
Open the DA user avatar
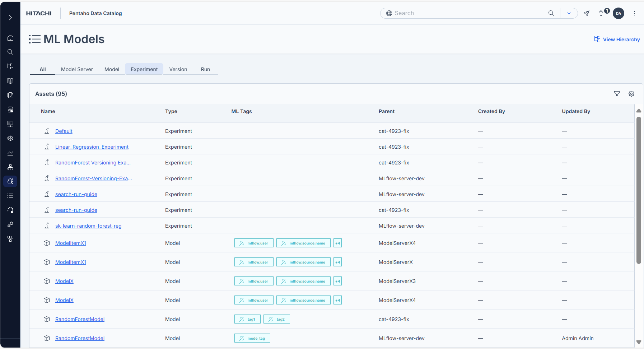tap(619, 13)
